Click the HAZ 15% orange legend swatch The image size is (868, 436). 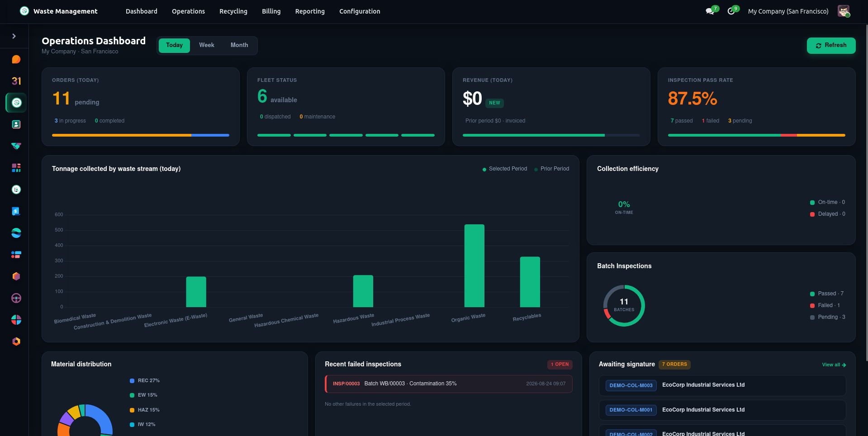click(x=132, y=410)
